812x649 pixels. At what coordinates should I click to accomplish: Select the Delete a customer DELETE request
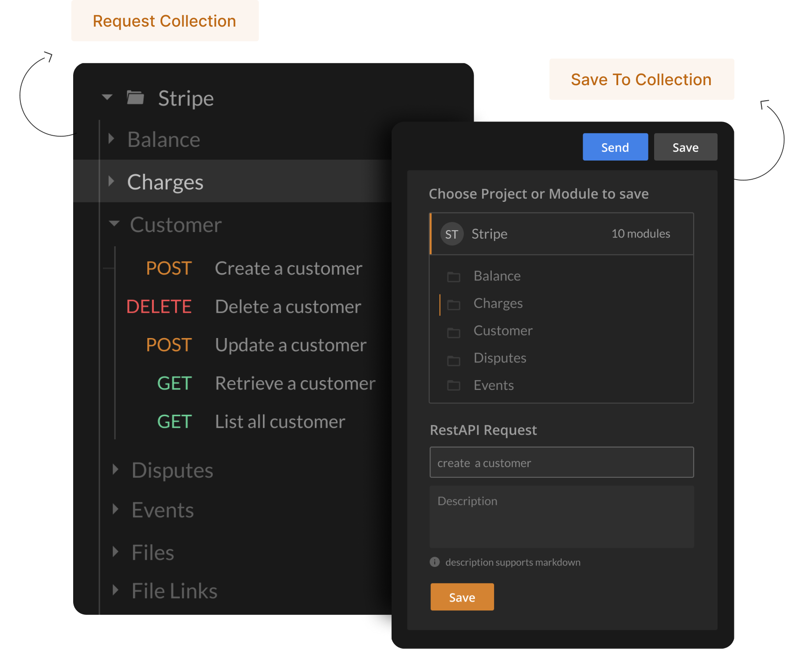coord(288,306)
